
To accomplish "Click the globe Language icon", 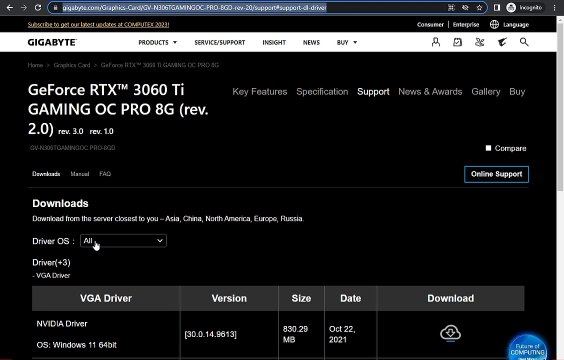I will coord(494,24).
